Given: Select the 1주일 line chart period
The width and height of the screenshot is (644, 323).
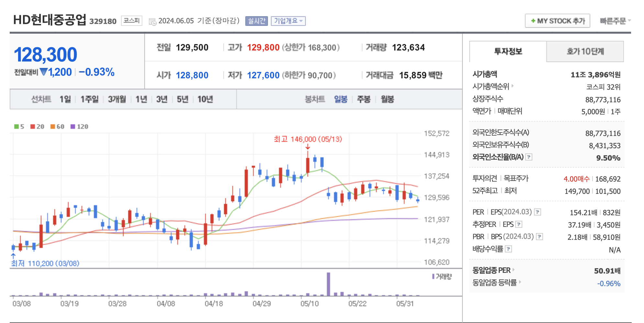Looking at the screenshot, I should (89, 99).
